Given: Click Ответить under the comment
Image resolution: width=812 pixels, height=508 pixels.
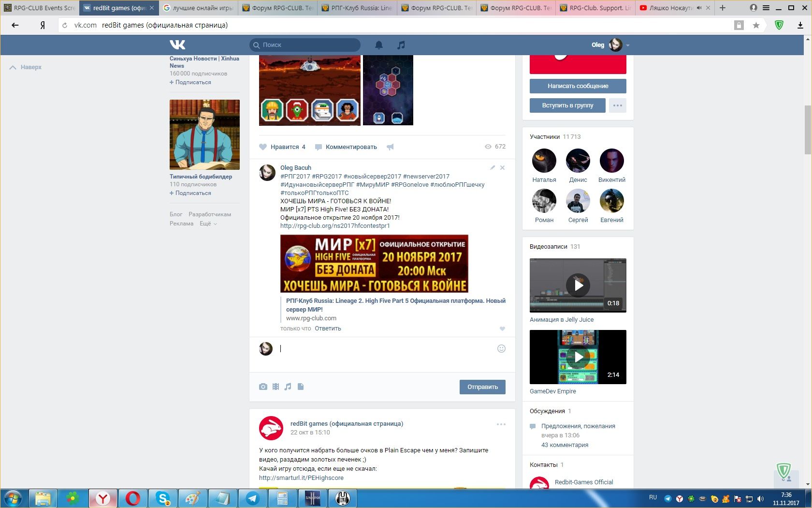Looking at the screenshot, I should (x=328, y=329).
